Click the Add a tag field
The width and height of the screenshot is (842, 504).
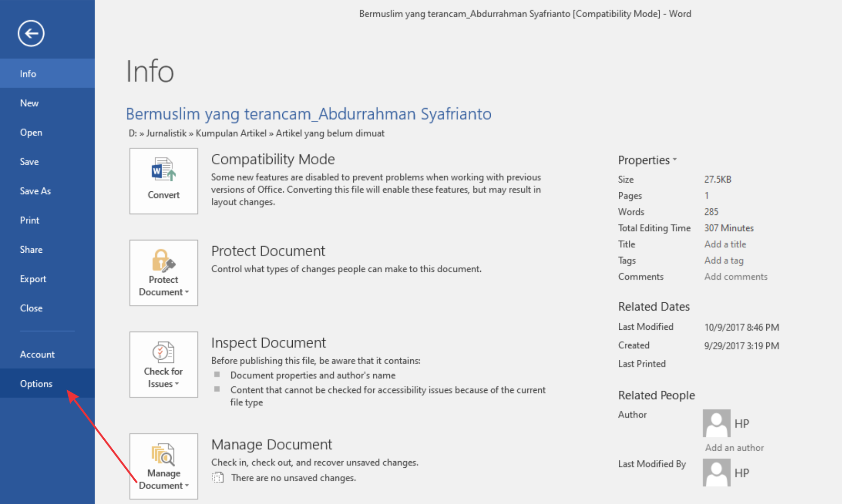pos(723,260)
